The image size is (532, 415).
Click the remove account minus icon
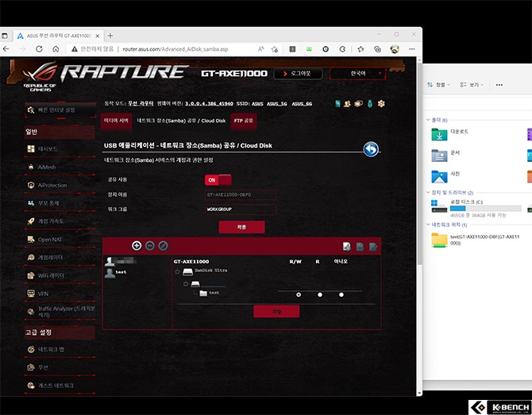pos(150,246)
